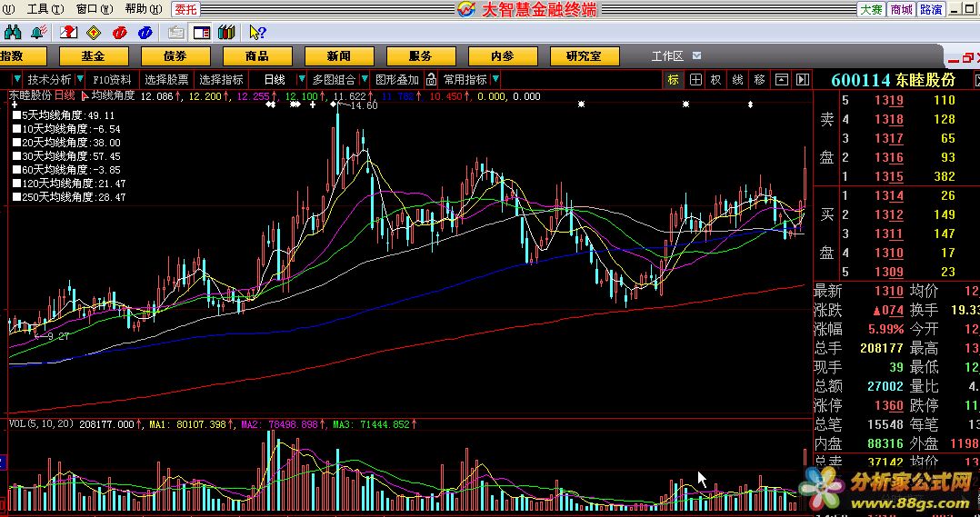
Task: Open the 帮助(H) menu
Action: (x=143, y=9)
